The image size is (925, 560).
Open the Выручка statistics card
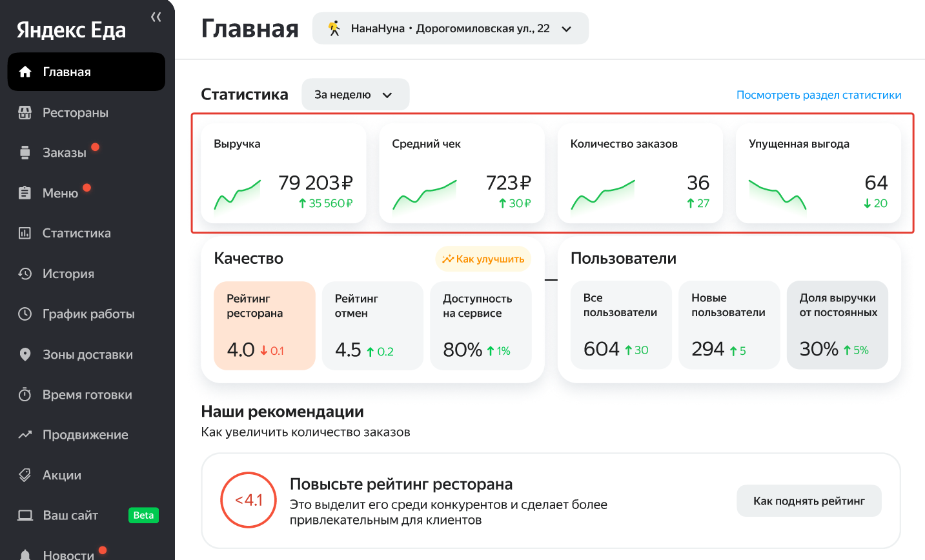[283, 174]
